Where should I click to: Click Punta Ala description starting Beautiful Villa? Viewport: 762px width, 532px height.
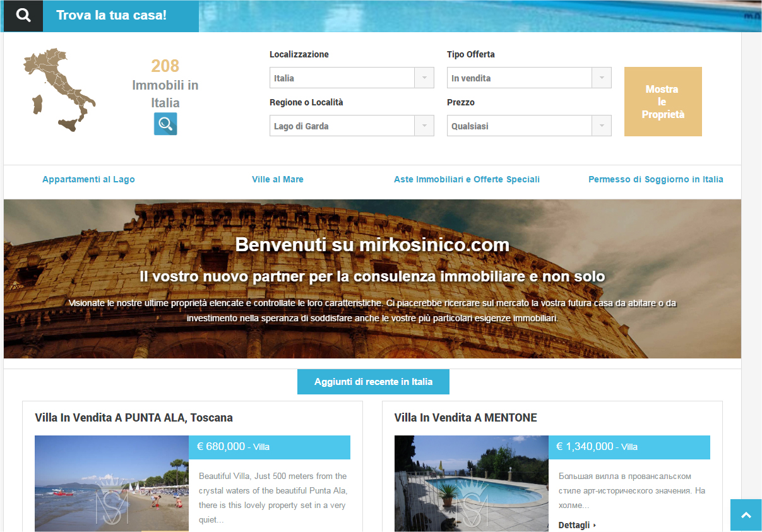[273, 498]
